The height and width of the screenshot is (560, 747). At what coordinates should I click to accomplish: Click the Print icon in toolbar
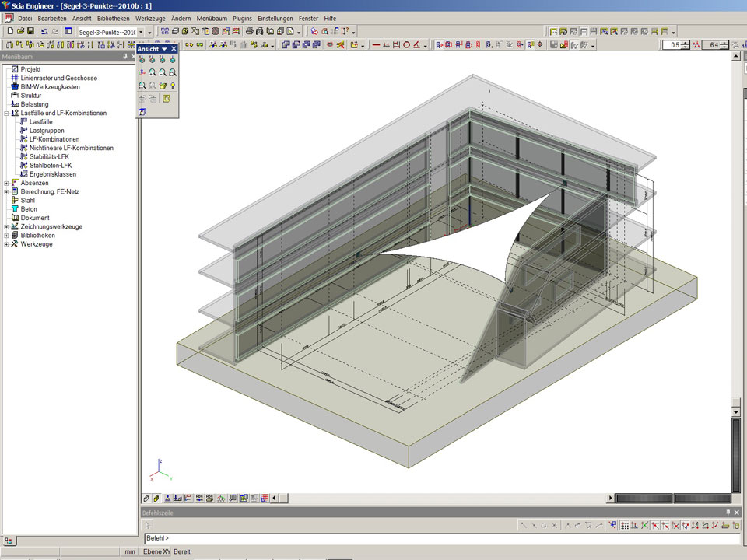coord(249,31)
